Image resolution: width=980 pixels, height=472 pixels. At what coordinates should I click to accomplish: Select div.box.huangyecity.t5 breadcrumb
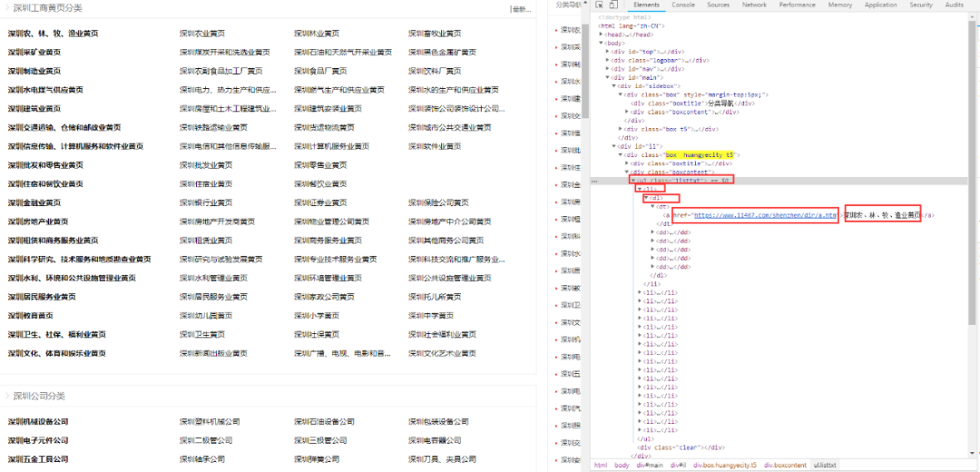[x=725, y=465]
